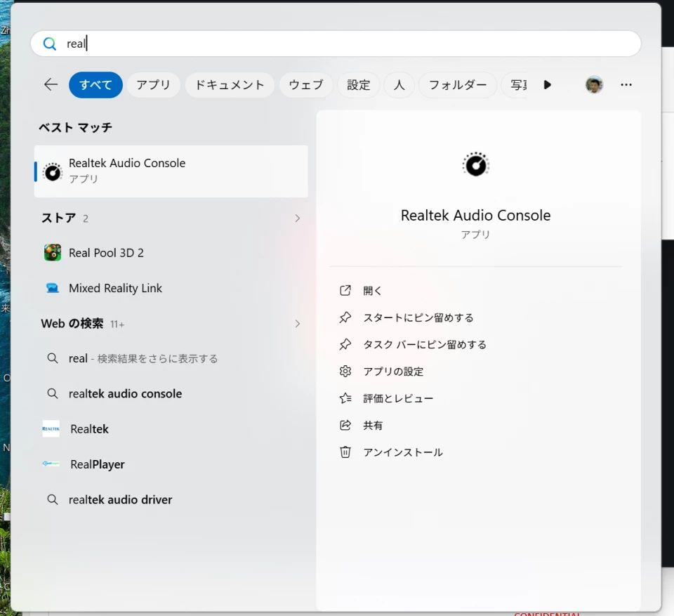
Task: Open Real Pool 3D 2 store result
Action: (171, 252)
